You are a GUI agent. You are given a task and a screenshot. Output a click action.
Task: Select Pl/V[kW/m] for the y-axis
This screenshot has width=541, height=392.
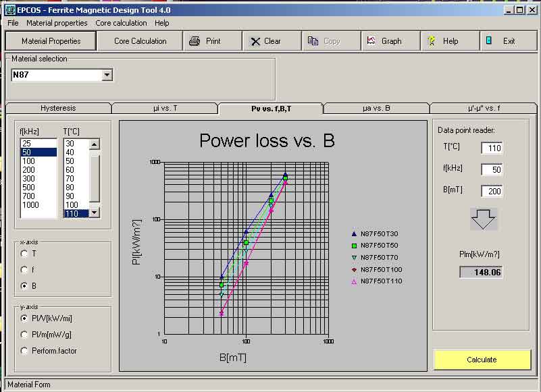[24, 318]
